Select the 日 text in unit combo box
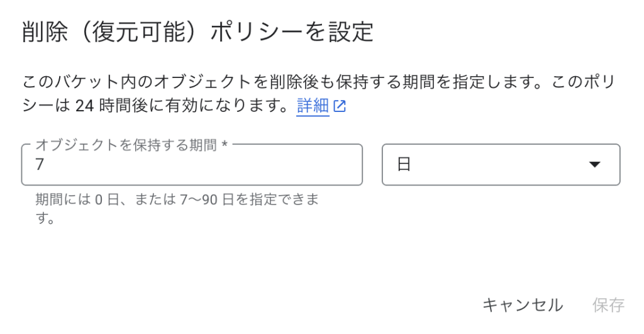 pos(404,164)
